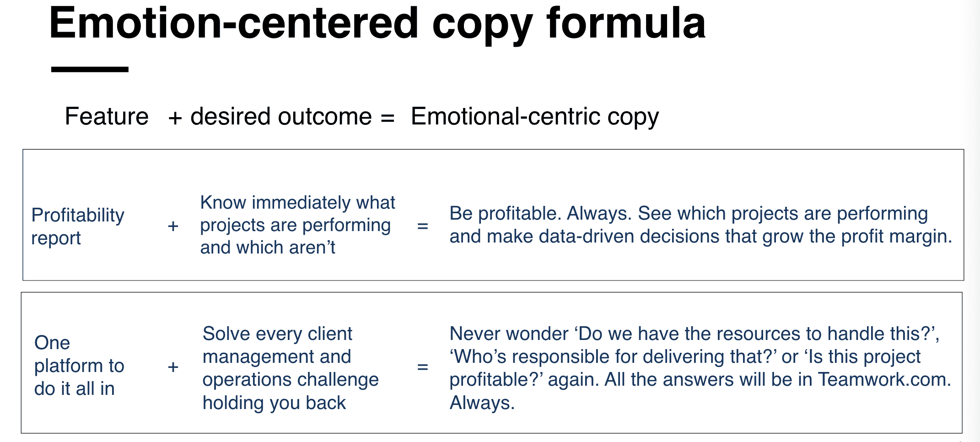Click the plus sign in the One platform row
This screenshot has width=980, height=442.
(173, 367)
